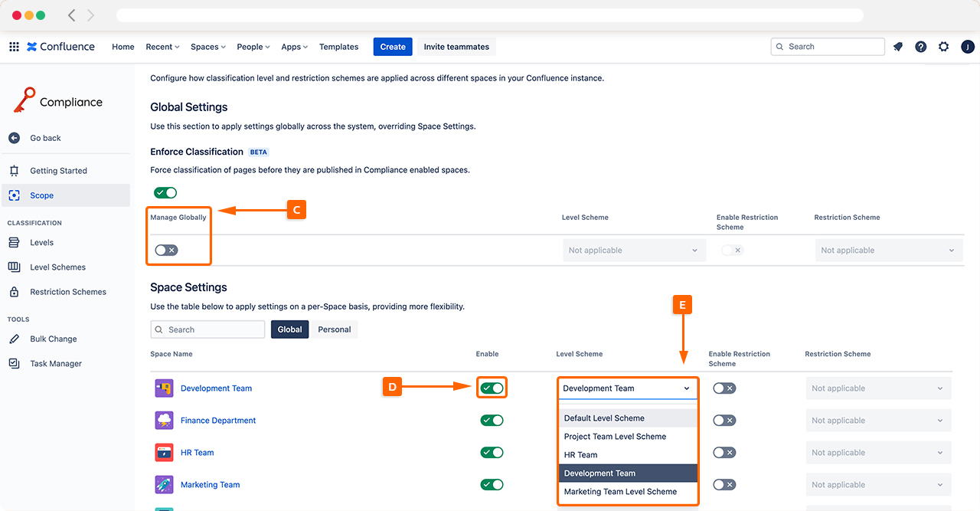Viewport: 980px width, 511px height.
Task: Click the blue Create button
Action: (x=393, y=47)
